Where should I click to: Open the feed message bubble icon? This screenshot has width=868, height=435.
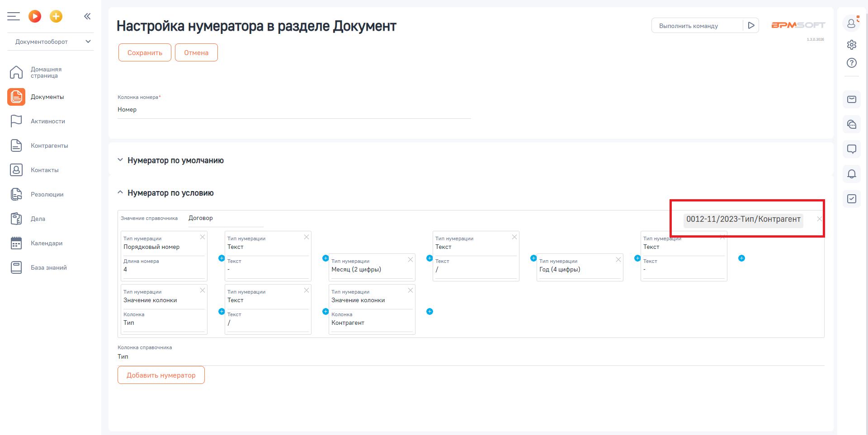852,149
